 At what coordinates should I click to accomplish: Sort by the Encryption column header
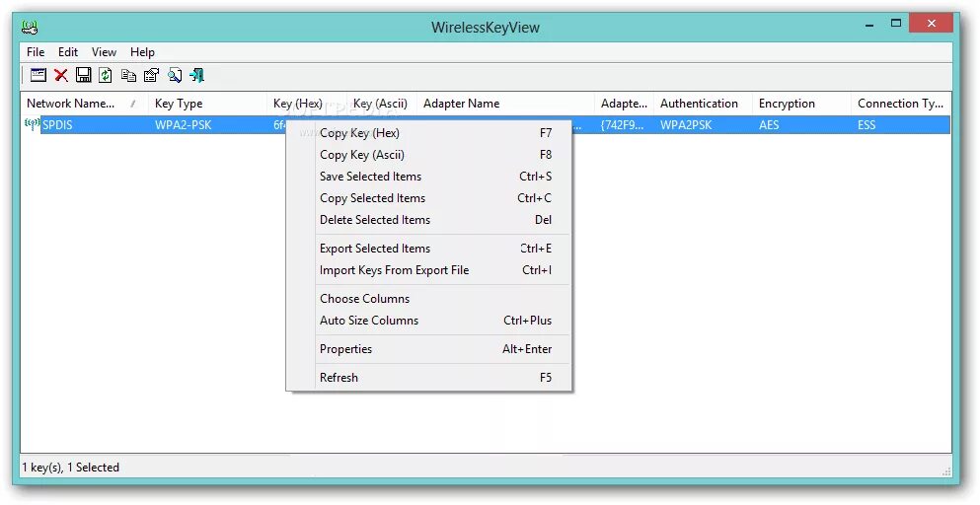(x=801, y=104)
